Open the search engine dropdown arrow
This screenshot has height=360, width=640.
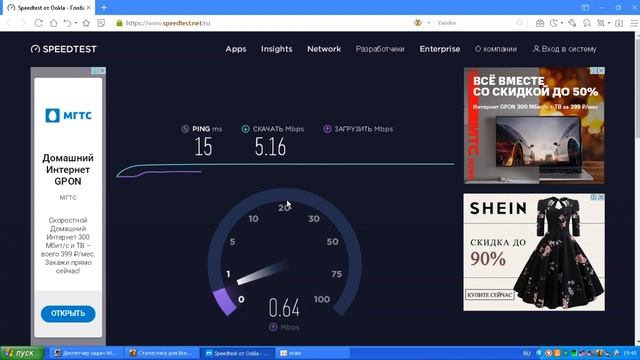point(429,23)
